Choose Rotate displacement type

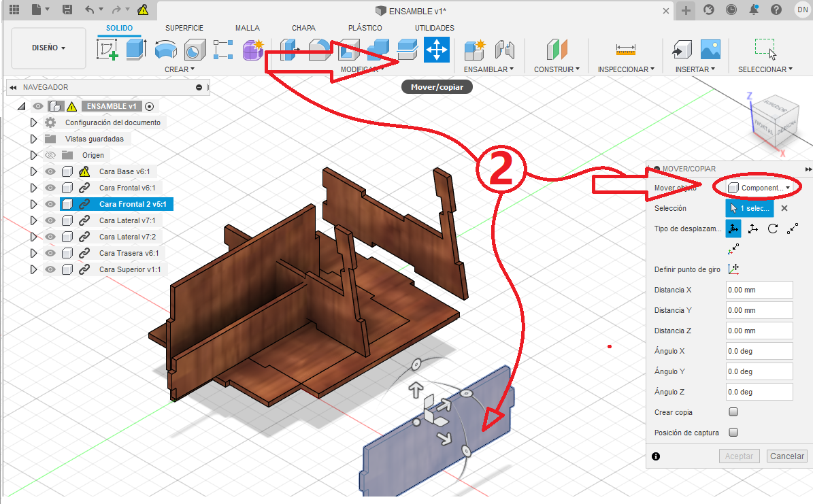(773, 229)
